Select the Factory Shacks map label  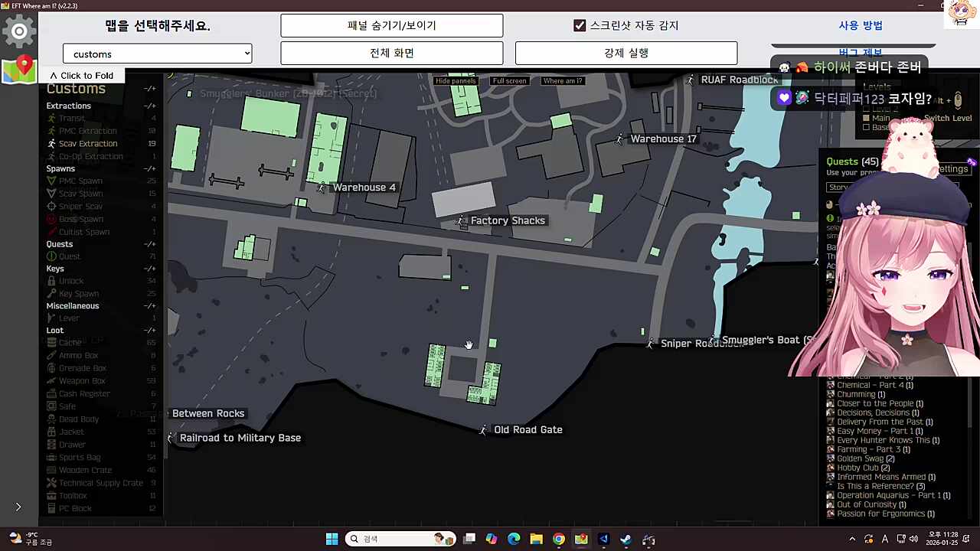click(508, 220)
